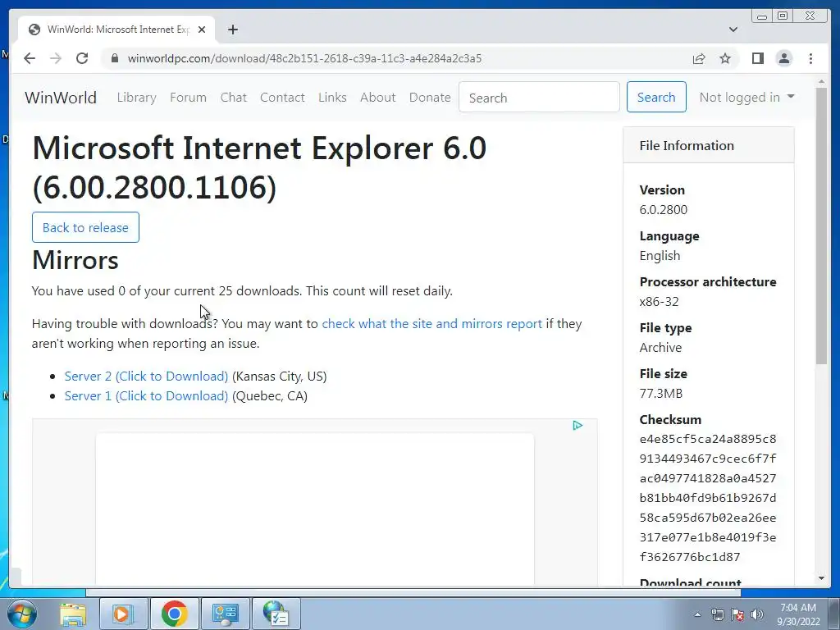Bookmark this page with the star
This screenshot has width=840, height=630.
tap(725, 58)
